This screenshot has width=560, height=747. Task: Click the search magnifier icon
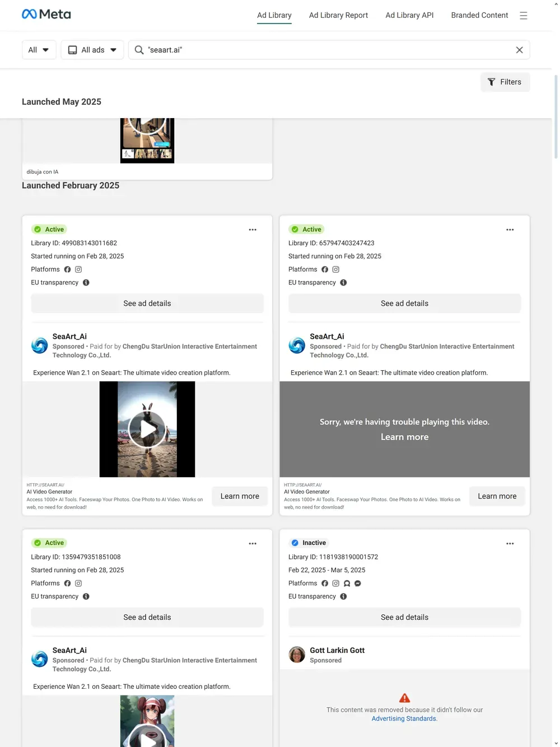tap(139, 50)
